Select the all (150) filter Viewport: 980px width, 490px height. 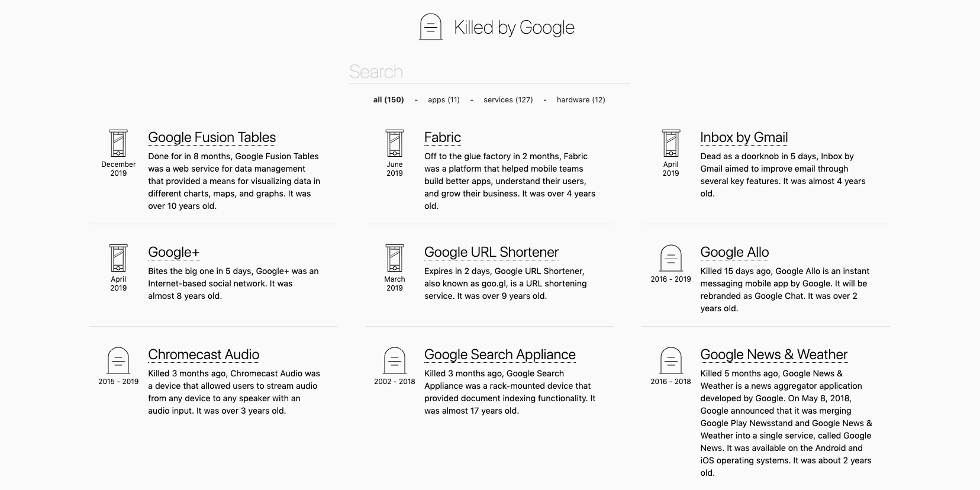(x=388, y=100)
